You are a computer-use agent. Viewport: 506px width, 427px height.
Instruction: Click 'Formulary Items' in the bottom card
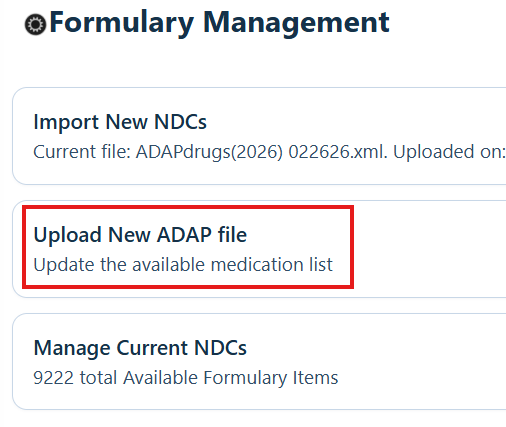point(271,378)
